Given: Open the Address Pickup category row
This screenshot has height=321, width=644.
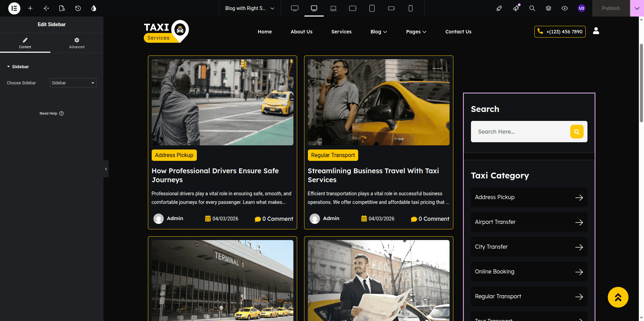Looking at the screenshot, I should point(529,197).
